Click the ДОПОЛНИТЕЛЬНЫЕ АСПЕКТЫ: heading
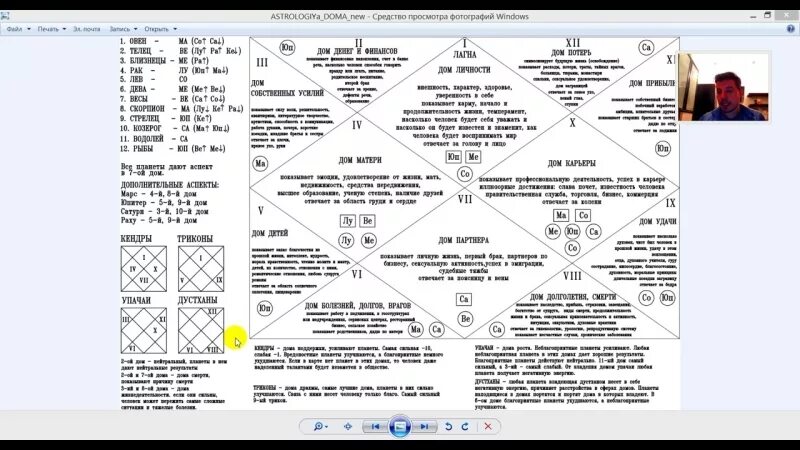This screenshot has height=450, width=800. [169, 185]
